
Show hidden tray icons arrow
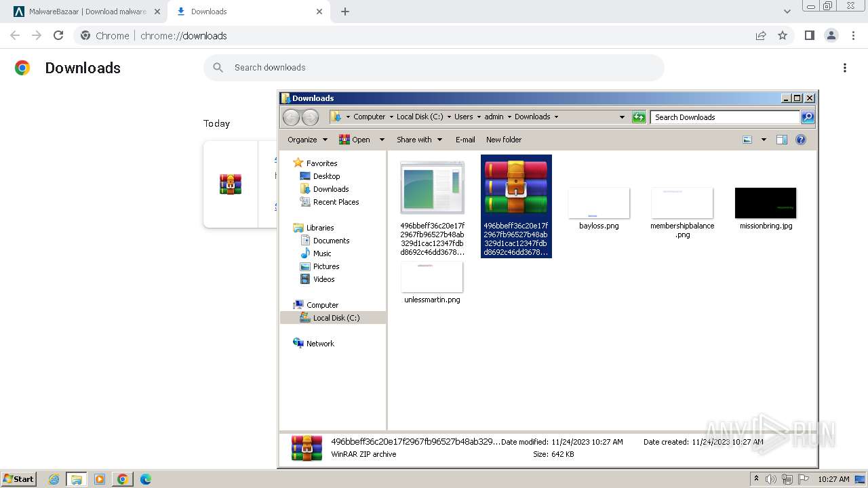756,479
